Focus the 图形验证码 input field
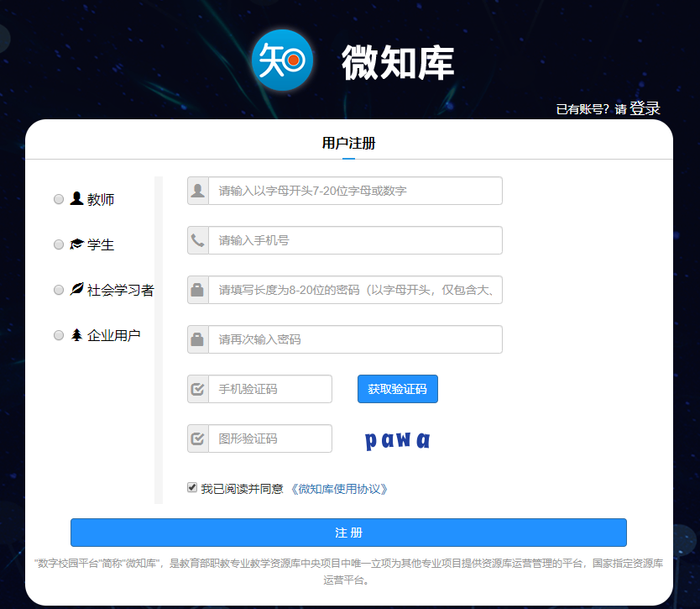700x609 pixels. click(x=270, y=438)
